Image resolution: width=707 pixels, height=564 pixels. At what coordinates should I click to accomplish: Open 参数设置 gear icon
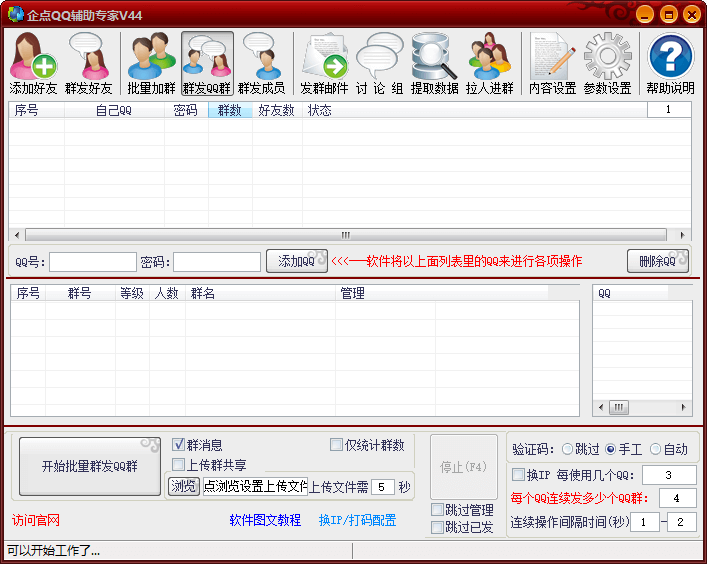coord(607,63)
